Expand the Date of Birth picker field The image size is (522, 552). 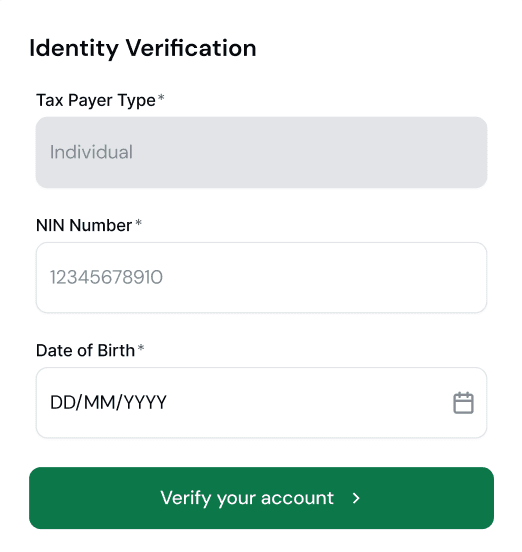(x=261, y=403)
